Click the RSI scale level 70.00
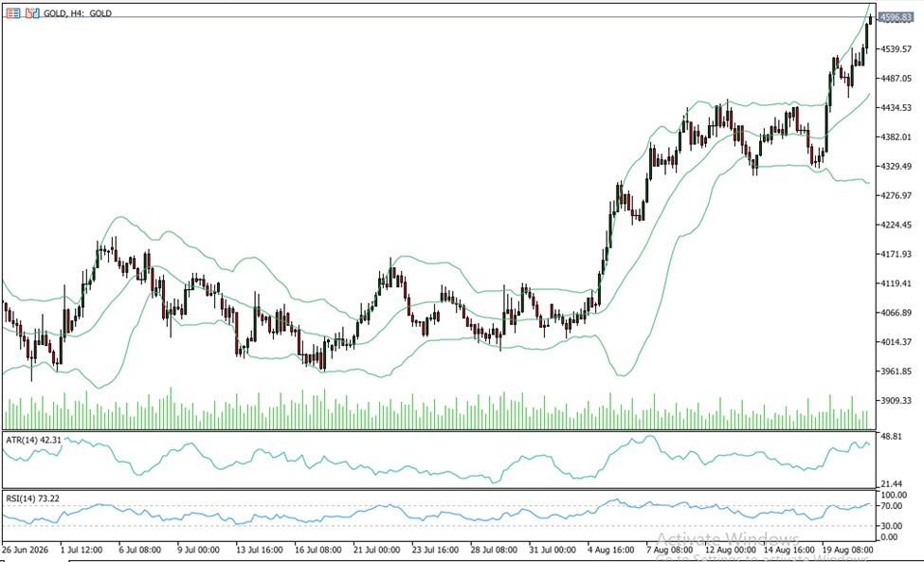 [x=891, y=506]
